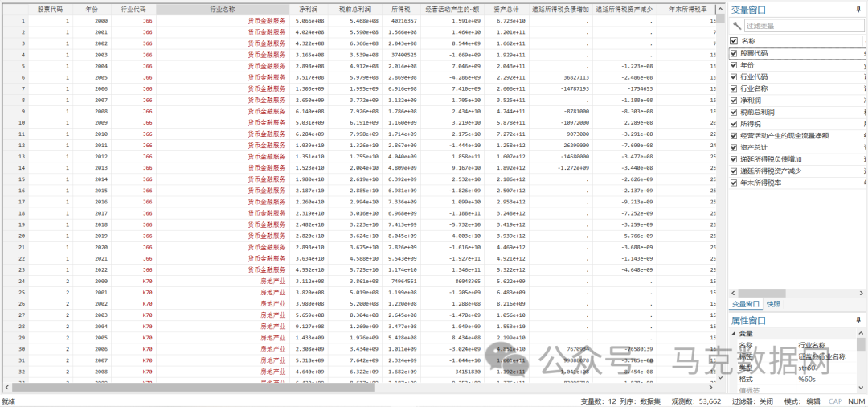Switch to the 变量窗口 tab
Image resolution: width=868 pixels, height=407 pixels.
tap(746, 304)
